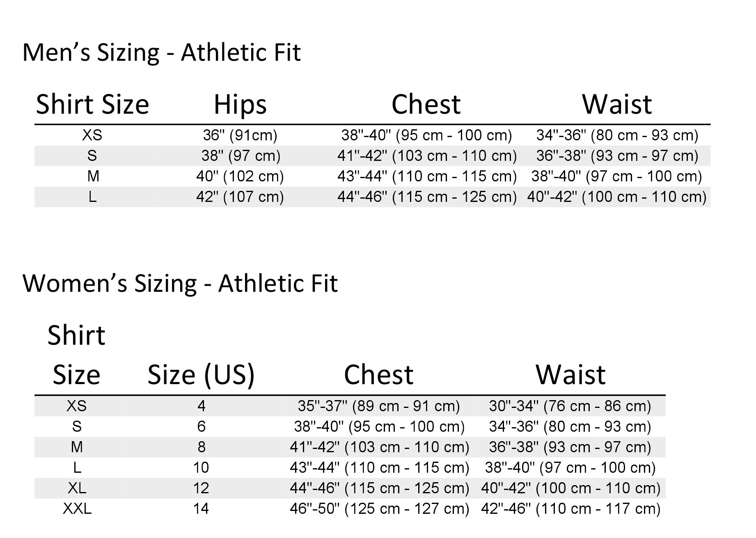Select the Hips column header in men's table
Viewport: 756px width, 538px height.
(240, 104)
